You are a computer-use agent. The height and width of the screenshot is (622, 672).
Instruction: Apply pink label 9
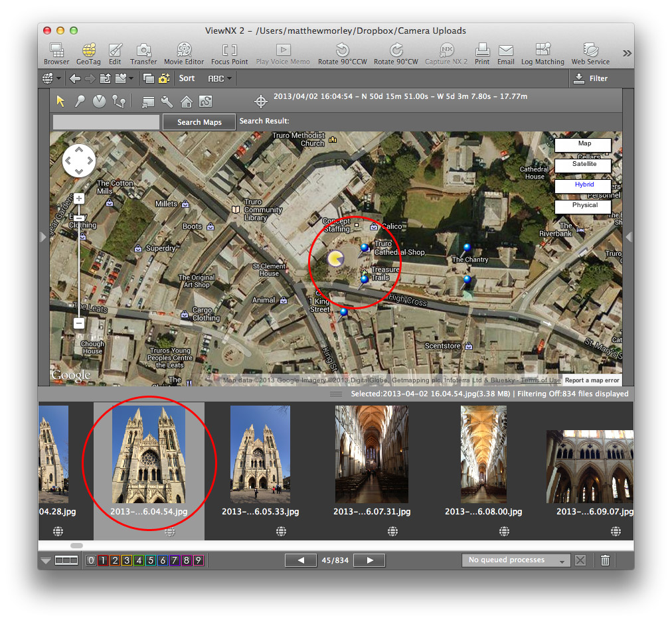pos(198,560)
